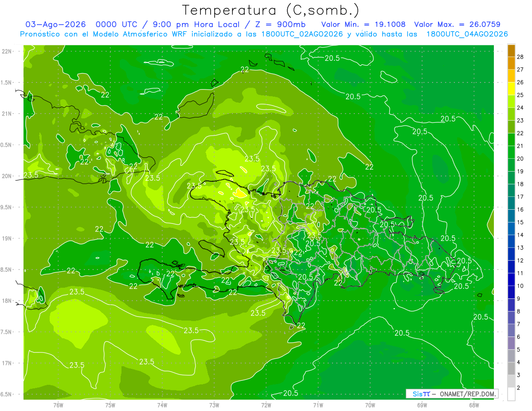The image size is (532, 411).
Task: Click the title "Temperatura (C,somb.)"
Action: coord(270,10)
